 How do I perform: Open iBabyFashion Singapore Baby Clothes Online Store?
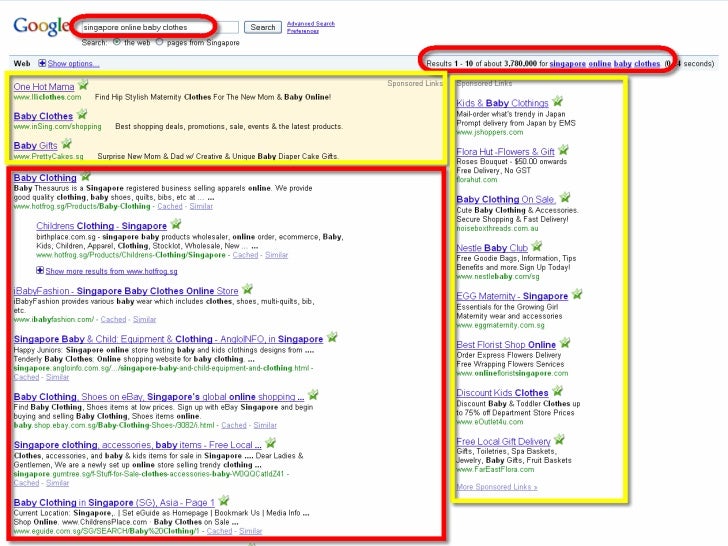[x=126, y=291]
